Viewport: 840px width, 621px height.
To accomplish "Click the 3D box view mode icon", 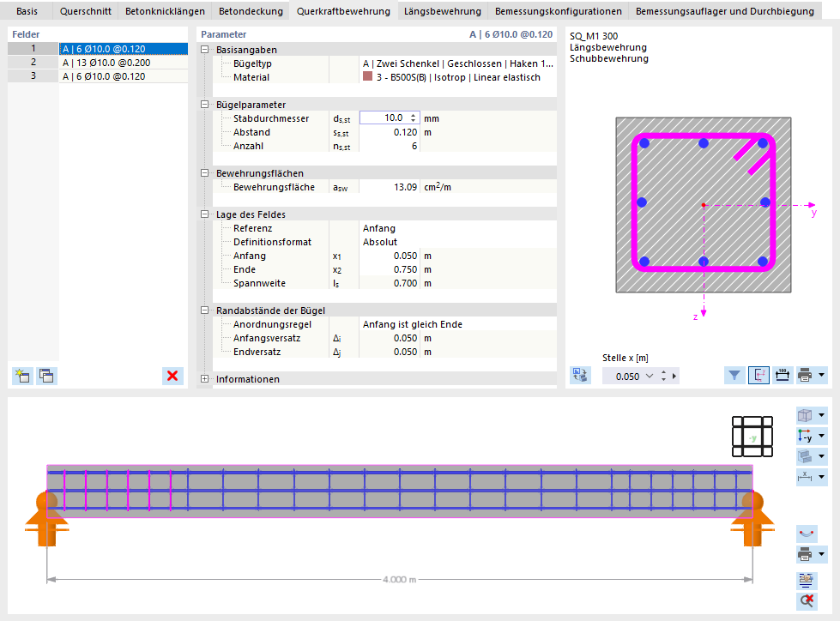I will pyautogui.click(x=805, y=415).
